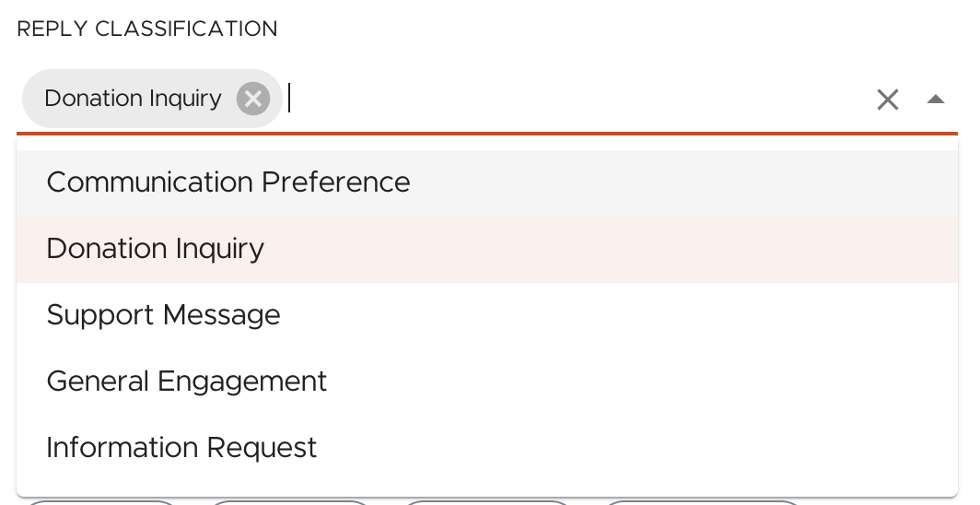Click the large X next to the caret
The height and width of the screenshot is (505, 980).
(887, 100)
